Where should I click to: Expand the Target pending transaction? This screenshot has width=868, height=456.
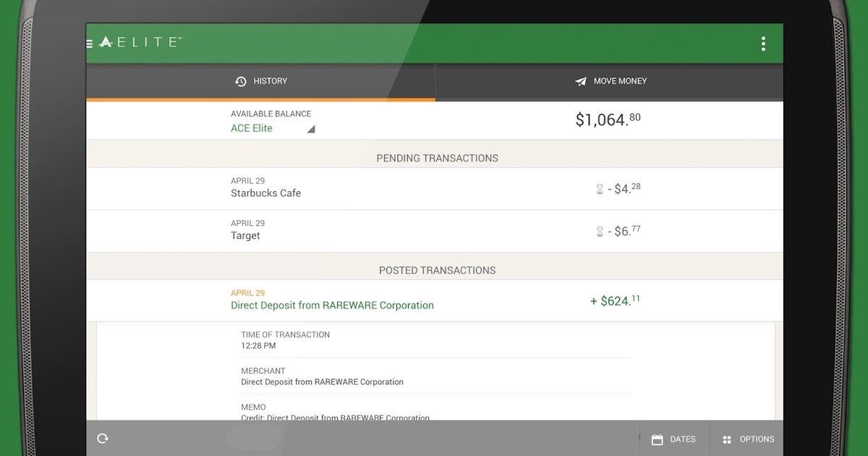(245, 236)
